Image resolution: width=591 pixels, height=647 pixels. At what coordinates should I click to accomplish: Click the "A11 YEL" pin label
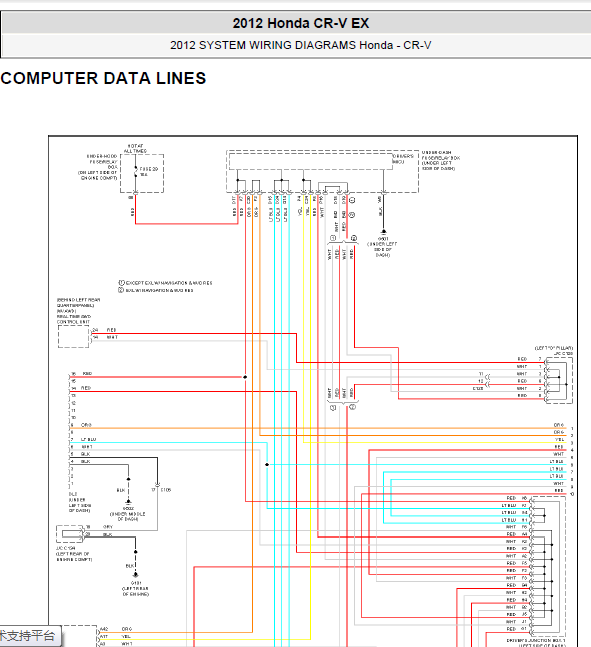pos(116,637)
